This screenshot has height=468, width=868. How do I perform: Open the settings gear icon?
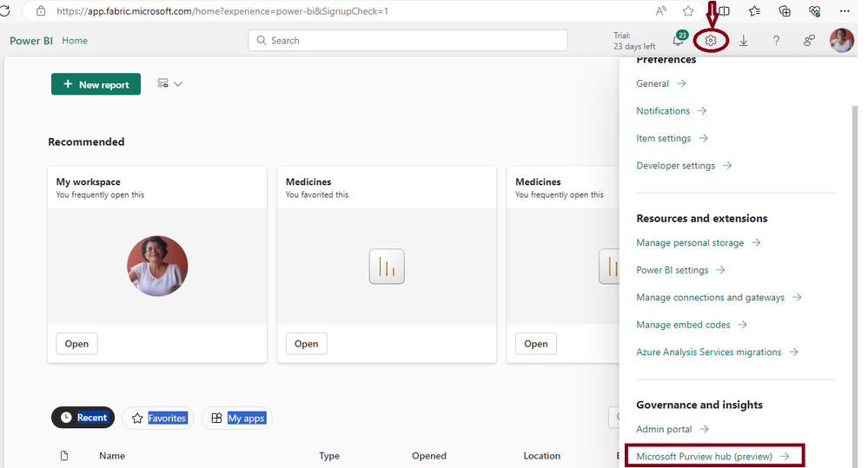[711, 41]
